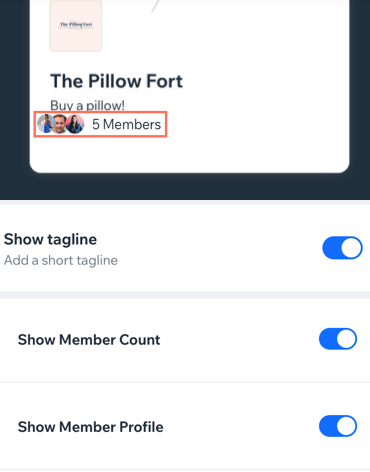Image resolution: width=370 pixels, height=472 pixels.
Task: Disable the Show Member Count toggle
Action: click(x=338, y=339)
